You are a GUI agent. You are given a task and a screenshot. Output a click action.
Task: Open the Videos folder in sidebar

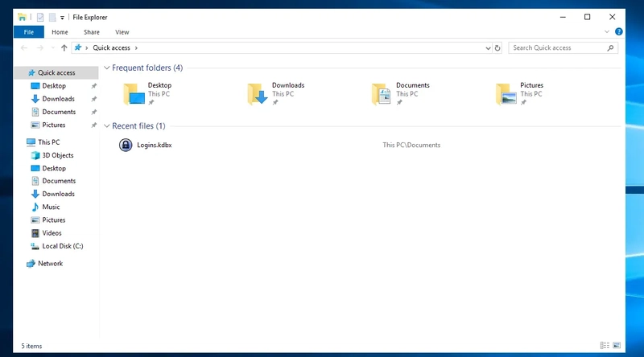(x=52, y=233)
